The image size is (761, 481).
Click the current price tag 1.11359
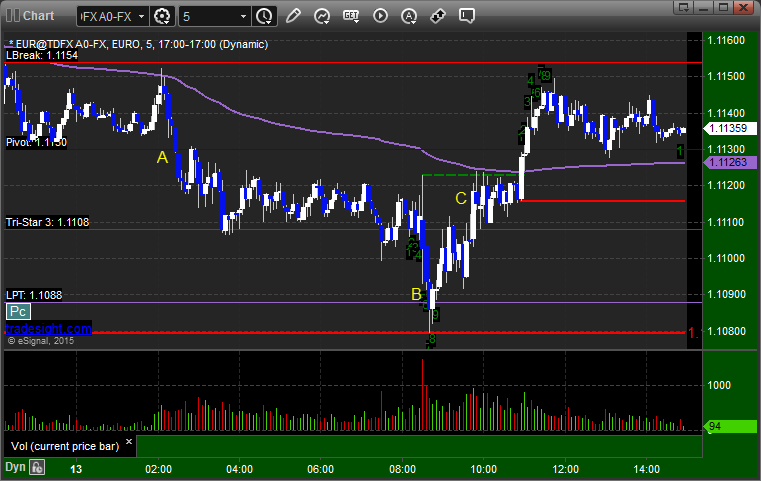pos(729,128)
